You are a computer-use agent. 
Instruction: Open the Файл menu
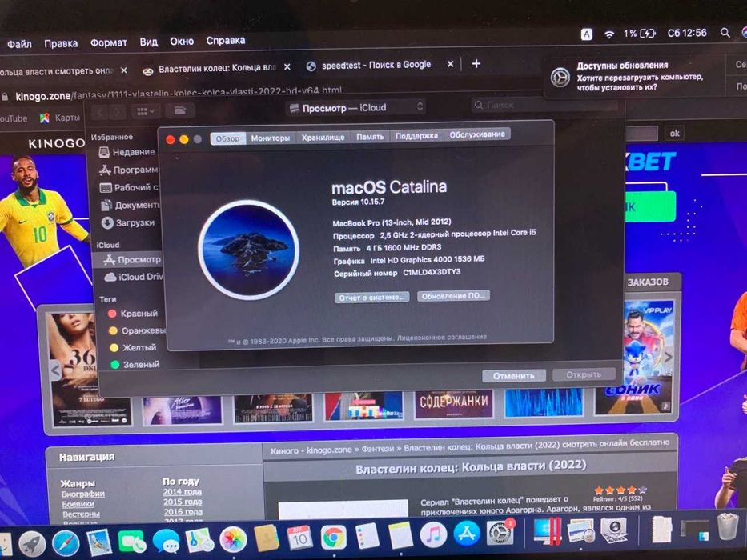pos(19,44)
